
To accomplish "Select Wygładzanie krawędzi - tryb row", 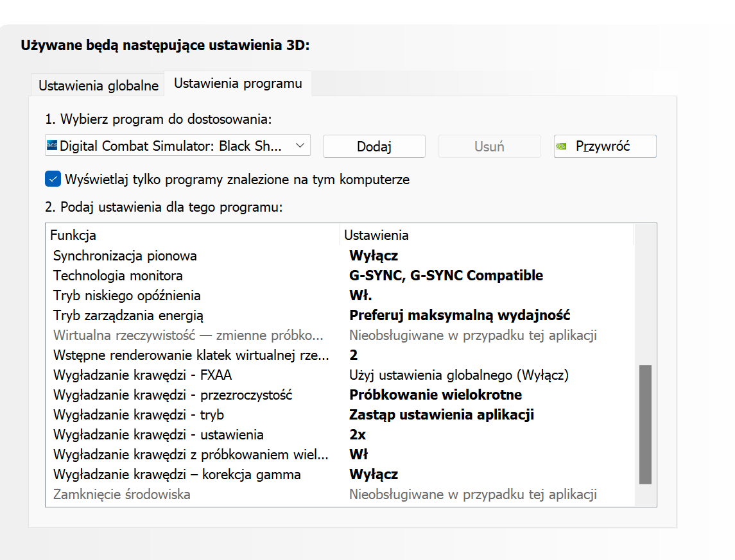I will (340, 415).
